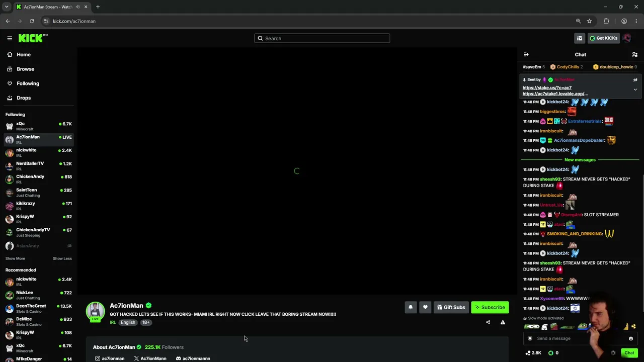The width and height of the screenshot is (644, 362).
Task: Open the inventory icon beside Get KICKs
Action: (580, 38)
